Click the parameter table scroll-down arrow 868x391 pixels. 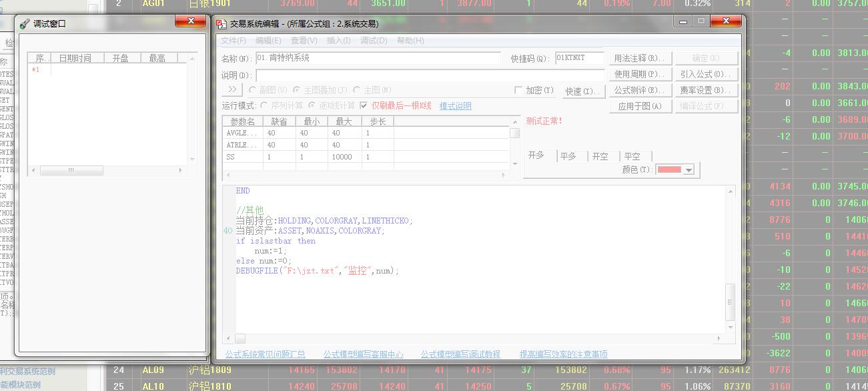tap(514, 163)
